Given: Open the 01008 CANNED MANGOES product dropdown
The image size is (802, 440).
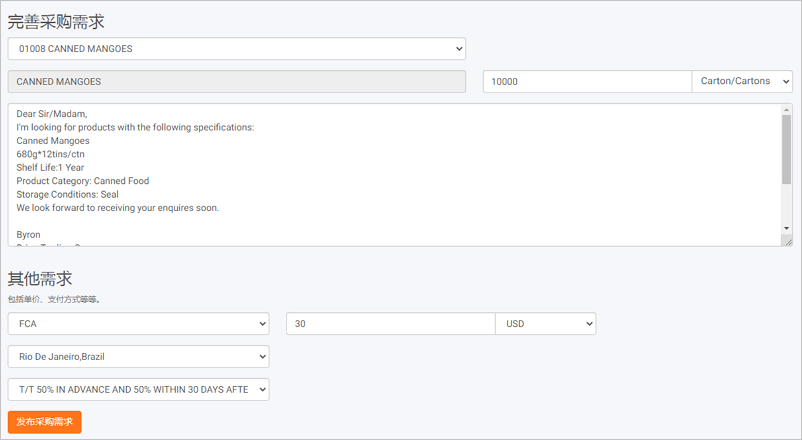Looking at the screenshot, I should tap(236, 49).
